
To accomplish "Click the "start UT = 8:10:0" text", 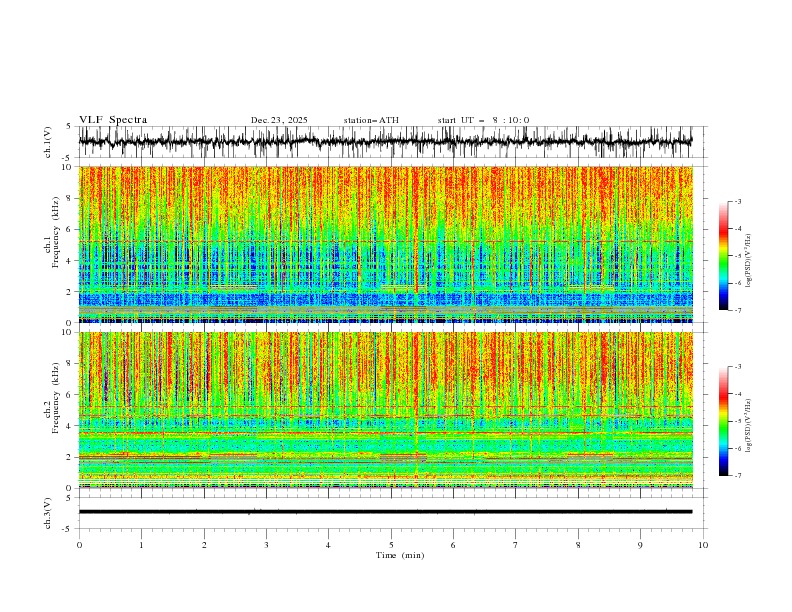I will pyautogui.click(x=483, y=120).
